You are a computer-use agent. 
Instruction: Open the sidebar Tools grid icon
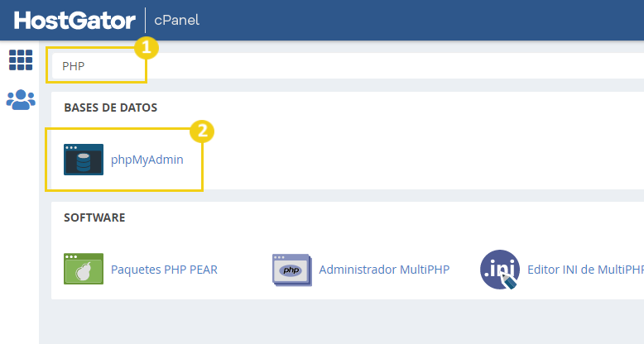[21, 60]
